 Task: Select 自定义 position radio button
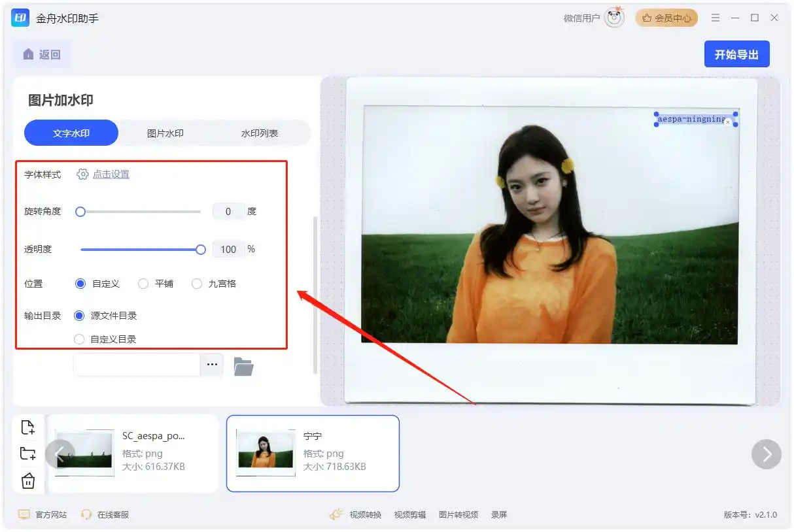click(80, 284)
